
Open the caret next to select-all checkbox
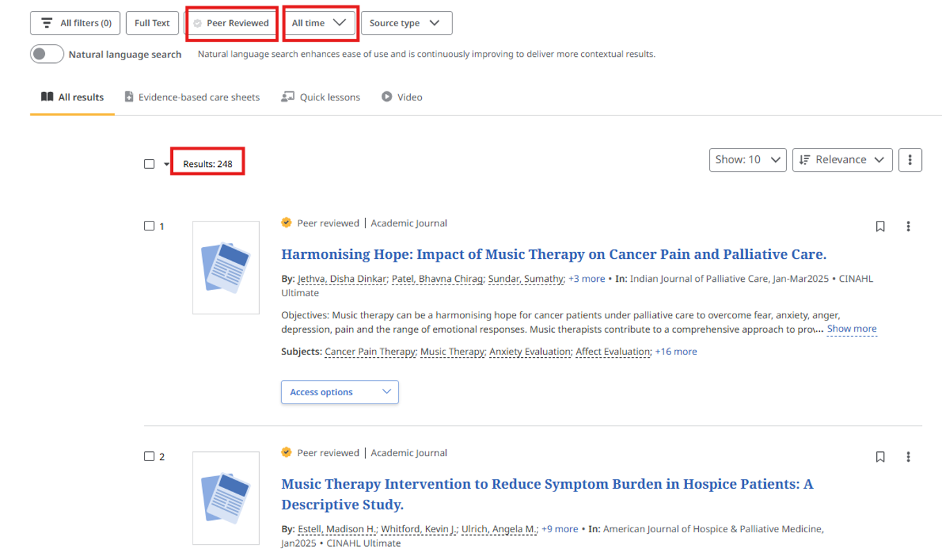(166, 164)
